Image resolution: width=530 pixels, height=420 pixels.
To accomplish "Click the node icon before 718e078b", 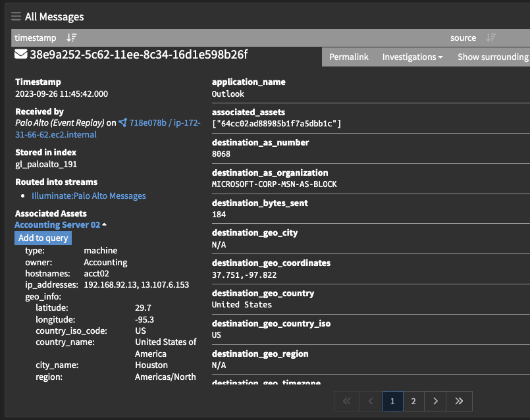I will pos(122,123).
